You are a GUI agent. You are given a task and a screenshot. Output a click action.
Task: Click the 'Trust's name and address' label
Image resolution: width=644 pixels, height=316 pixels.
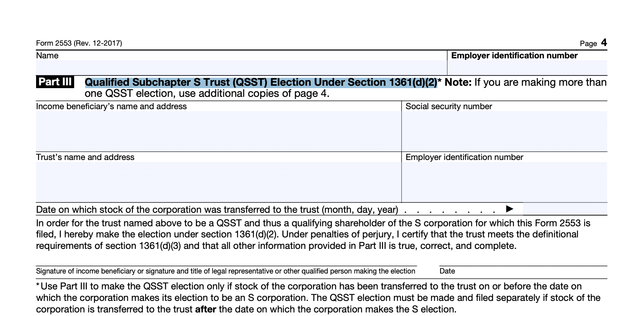[x=85, y=157]
